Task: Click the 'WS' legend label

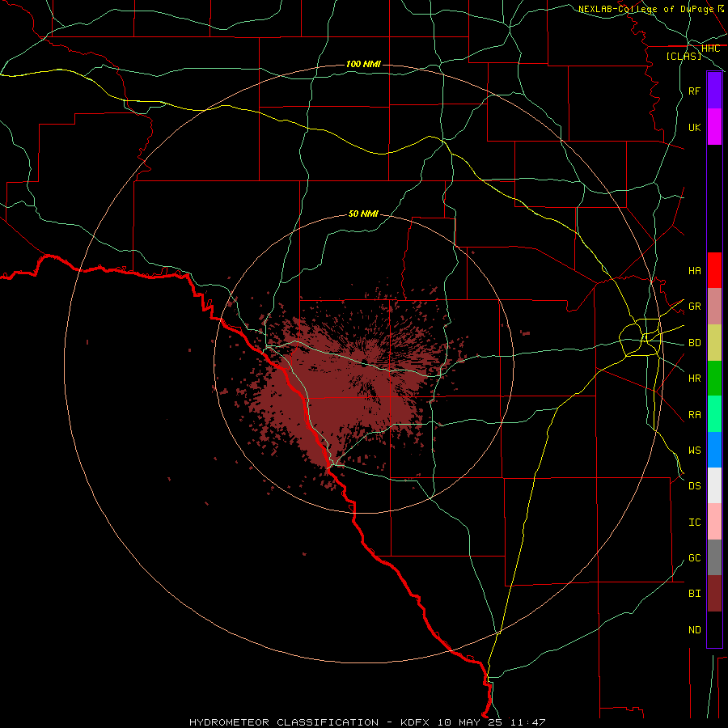Action: 695,450
